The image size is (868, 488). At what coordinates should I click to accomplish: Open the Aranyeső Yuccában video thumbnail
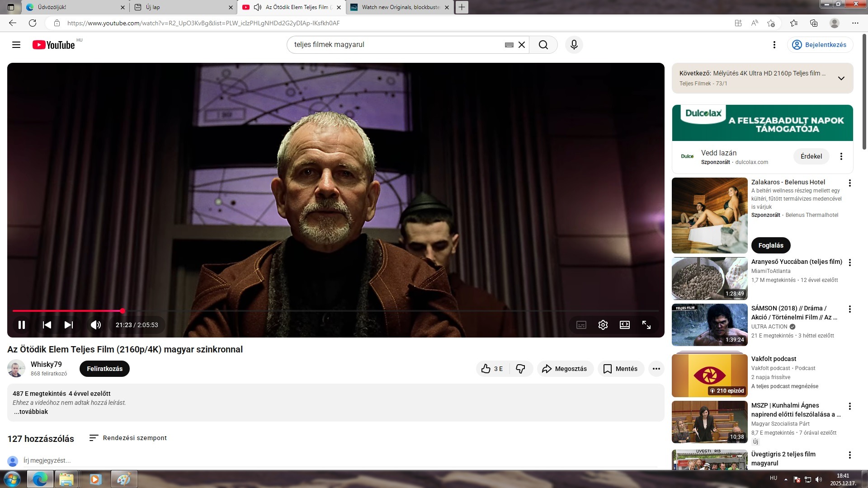(709, 278)
